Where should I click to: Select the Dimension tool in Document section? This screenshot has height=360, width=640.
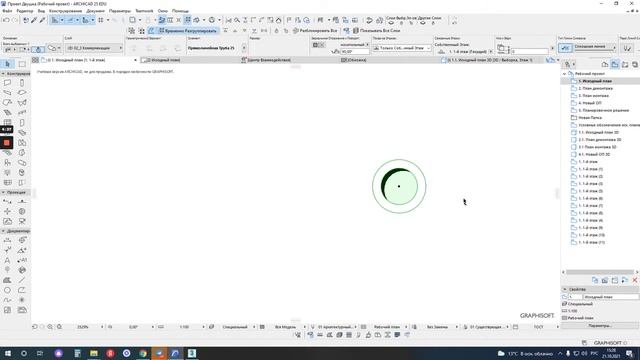(x=7, y=240)
